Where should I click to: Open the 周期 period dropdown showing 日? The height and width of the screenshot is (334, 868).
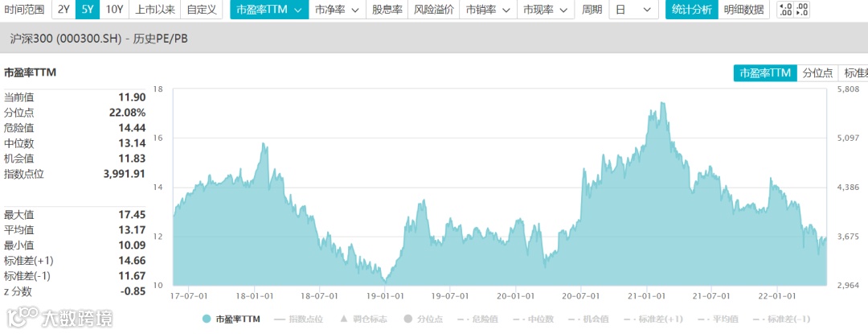pos(634,10)
